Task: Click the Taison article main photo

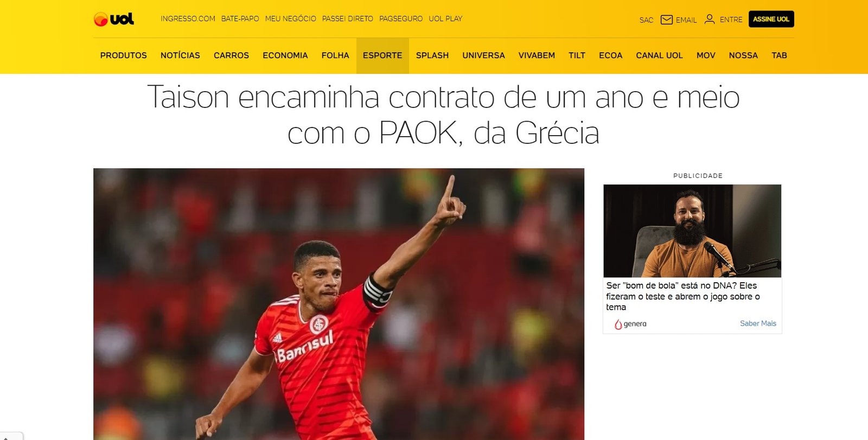Action: coord(339,304)
